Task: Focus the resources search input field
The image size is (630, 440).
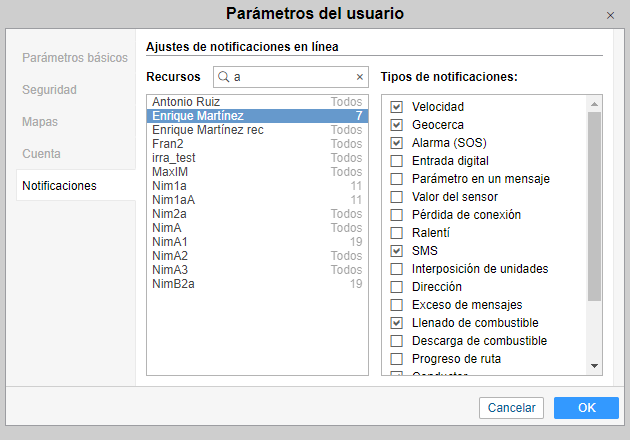Action: [x=290, y=77]
